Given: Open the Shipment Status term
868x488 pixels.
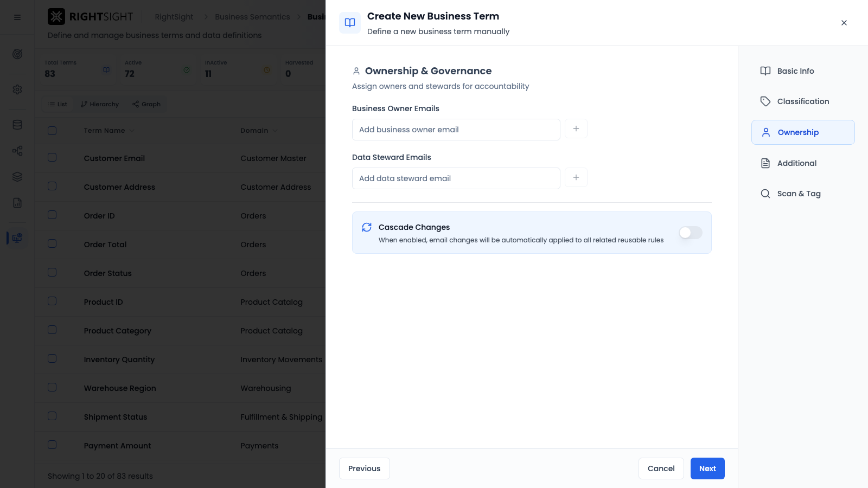Looking at the screenshot, I should [116, 417].
